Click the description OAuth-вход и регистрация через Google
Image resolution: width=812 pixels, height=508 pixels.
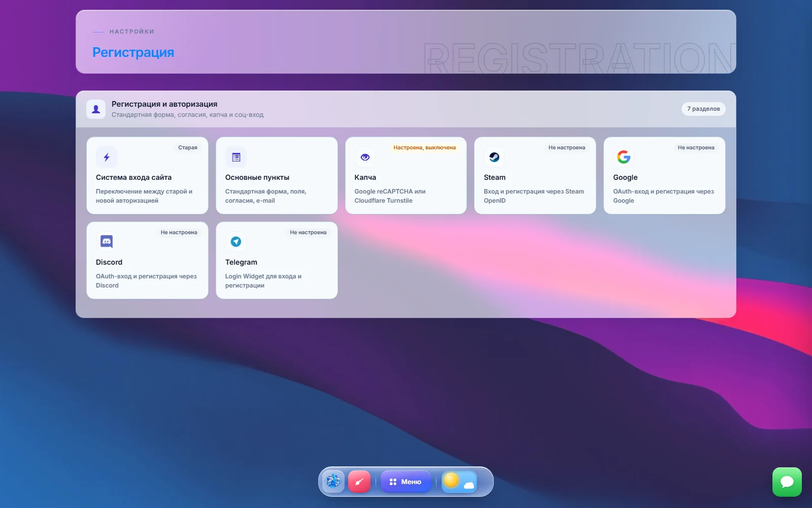tap(663, 196)
